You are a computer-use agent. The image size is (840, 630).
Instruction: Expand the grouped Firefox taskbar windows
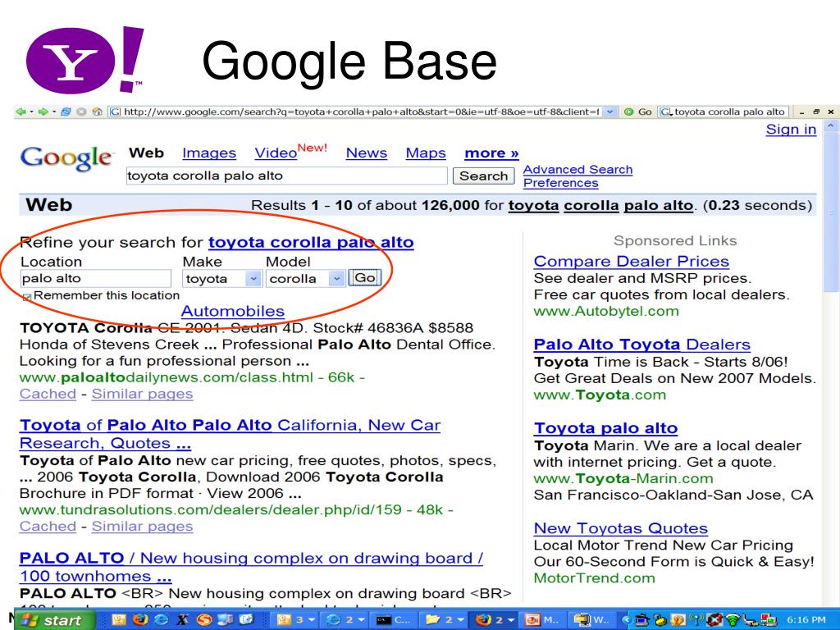coord(495,620)
